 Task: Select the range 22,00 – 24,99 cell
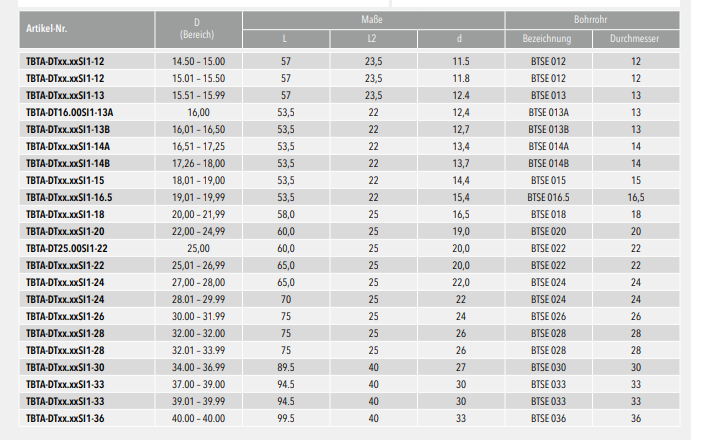pos(198,231)
